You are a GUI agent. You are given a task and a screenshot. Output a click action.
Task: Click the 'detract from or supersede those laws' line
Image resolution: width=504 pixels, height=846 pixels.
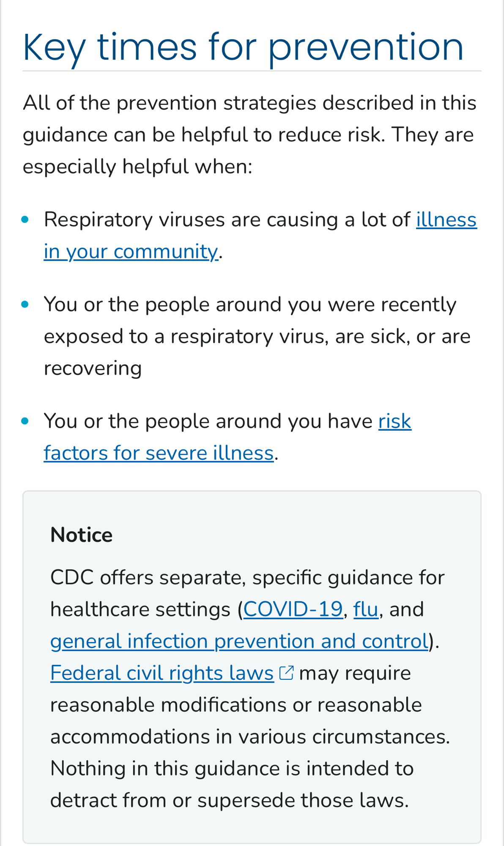pyautogui.click(x=229, y=800)
